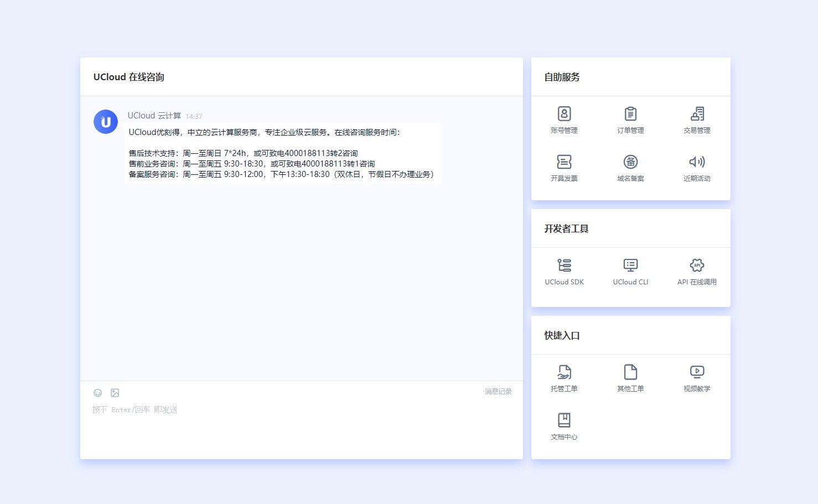Image resolution: width=818 pixels, height=504 pixels.
Task: Click the 14:37 message timestamp
Action: pos(194,116)
